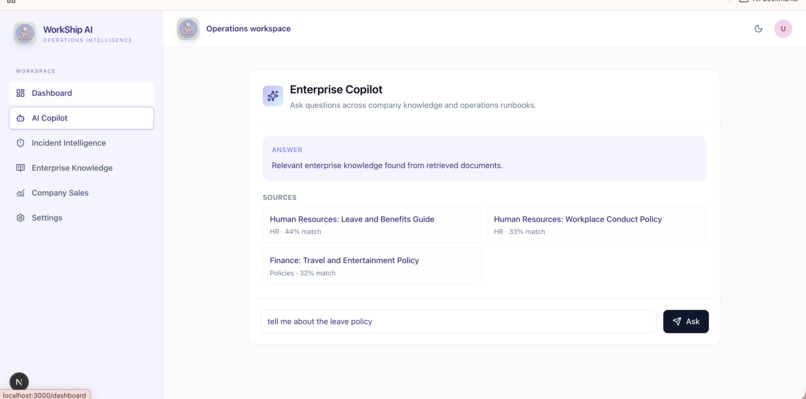
Task: Click the SOURCES label
Action: click(x=280, y=197)
